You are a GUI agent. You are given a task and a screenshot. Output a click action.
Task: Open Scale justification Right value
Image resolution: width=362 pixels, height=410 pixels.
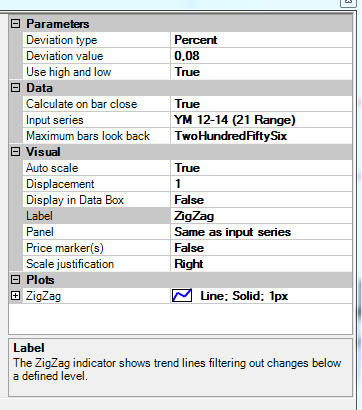point(261,264)
